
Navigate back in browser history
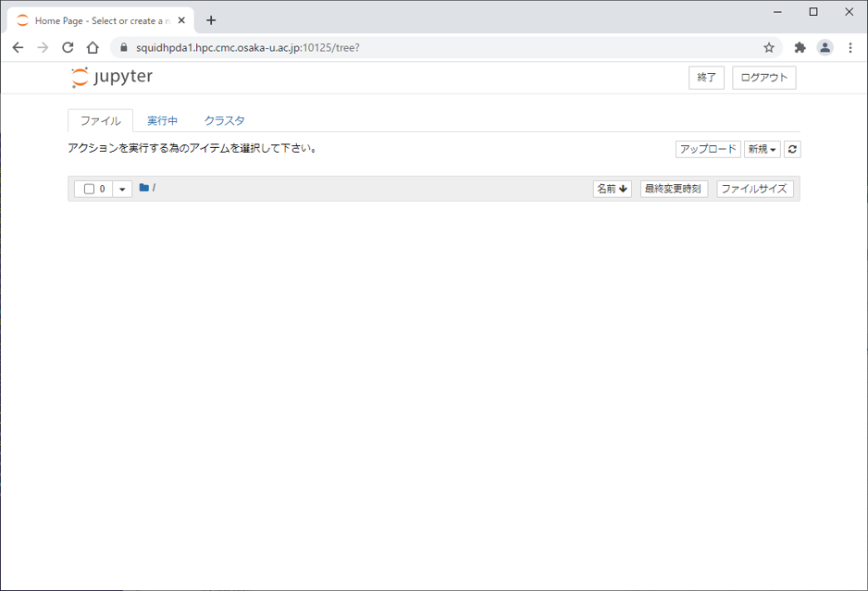point(18,48)
